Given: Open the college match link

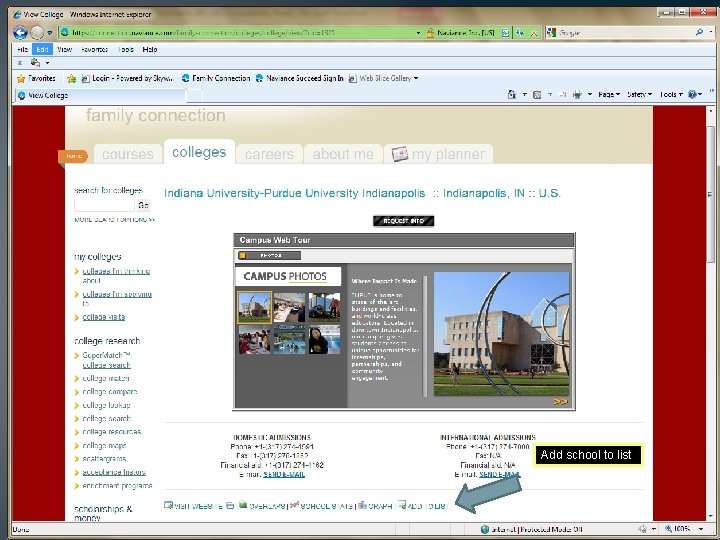Looking at the screenshot, I should (106, 378).
